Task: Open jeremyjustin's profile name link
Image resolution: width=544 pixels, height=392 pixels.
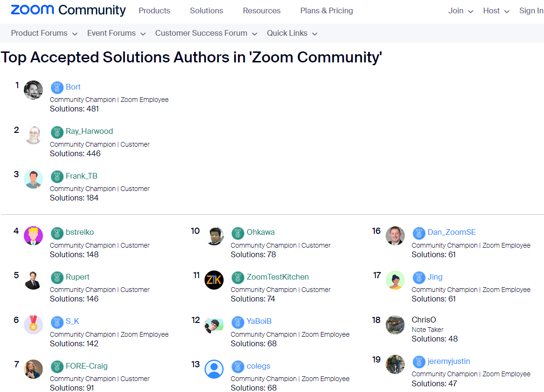Action: pyautogui.click(x=449, y=361)
